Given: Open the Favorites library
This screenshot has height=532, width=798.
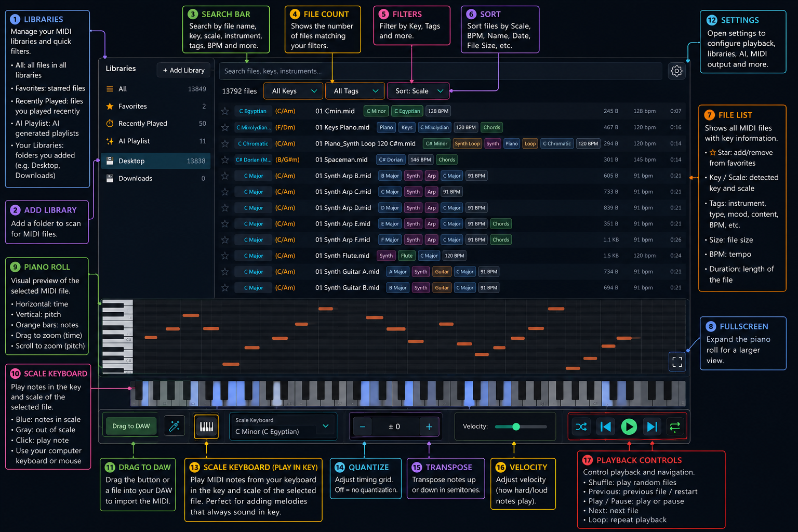Looking at the screenshot, I should click(x=156, y=106).
